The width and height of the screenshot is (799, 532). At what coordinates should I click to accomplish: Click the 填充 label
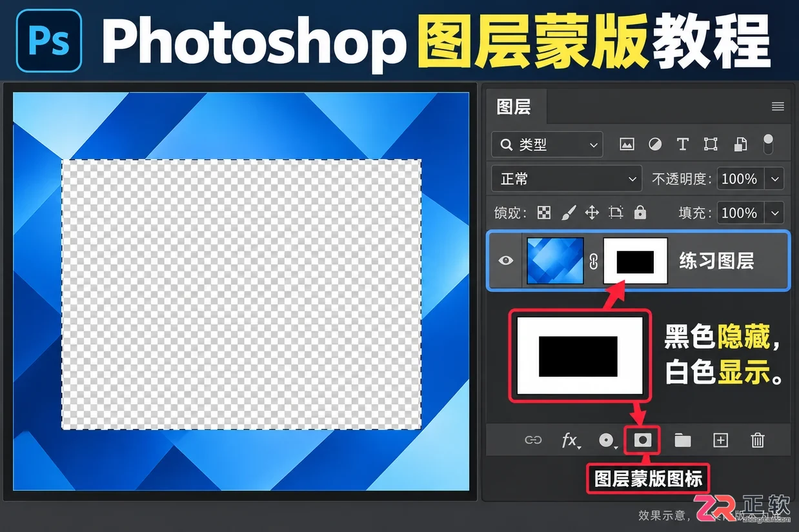click(694, 213)
